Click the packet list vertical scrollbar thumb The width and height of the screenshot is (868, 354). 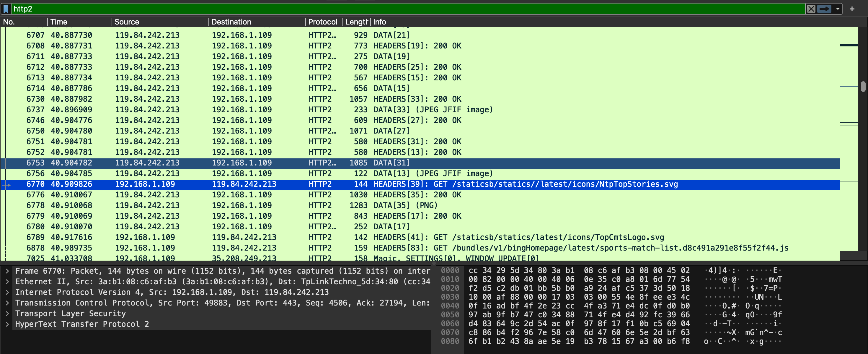pos(863,86)
